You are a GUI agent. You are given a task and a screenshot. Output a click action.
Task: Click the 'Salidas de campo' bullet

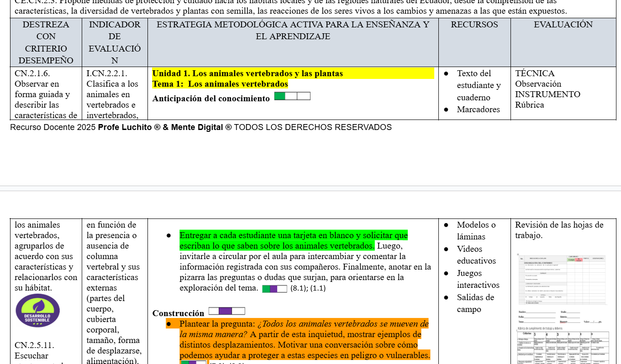point(475,303)
